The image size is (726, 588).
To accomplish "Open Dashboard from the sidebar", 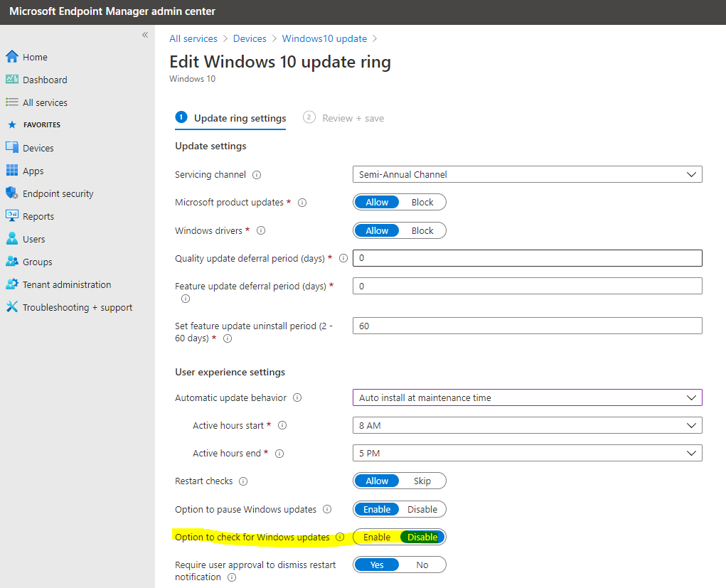I will point(45,80).
